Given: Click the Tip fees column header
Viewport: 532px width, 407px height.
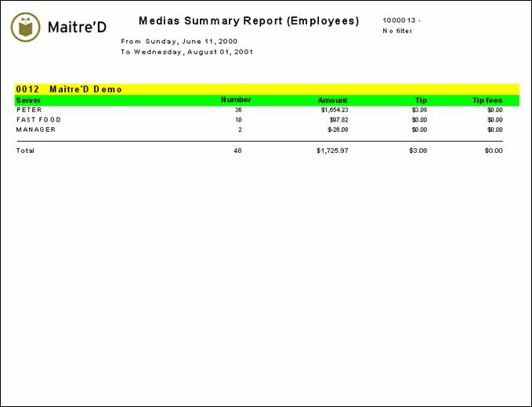Looking at the screenshot, I should 487,100.
